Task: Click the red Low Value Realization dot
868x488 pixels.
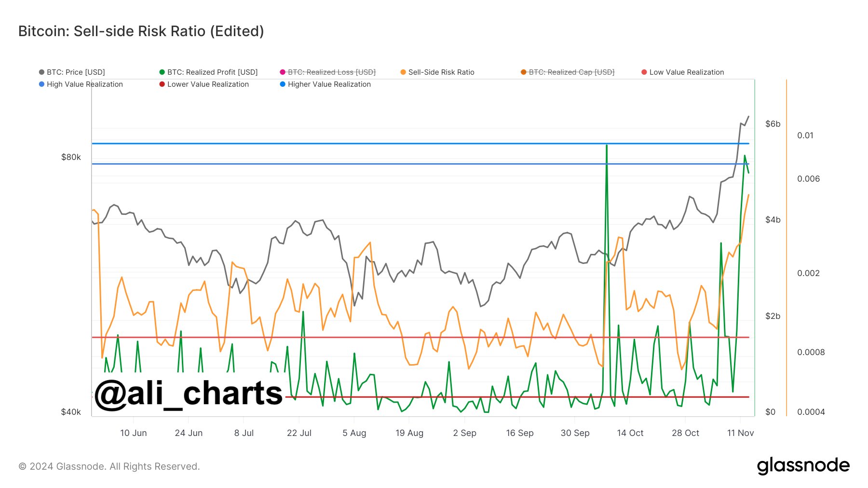Action: [644, 72]
